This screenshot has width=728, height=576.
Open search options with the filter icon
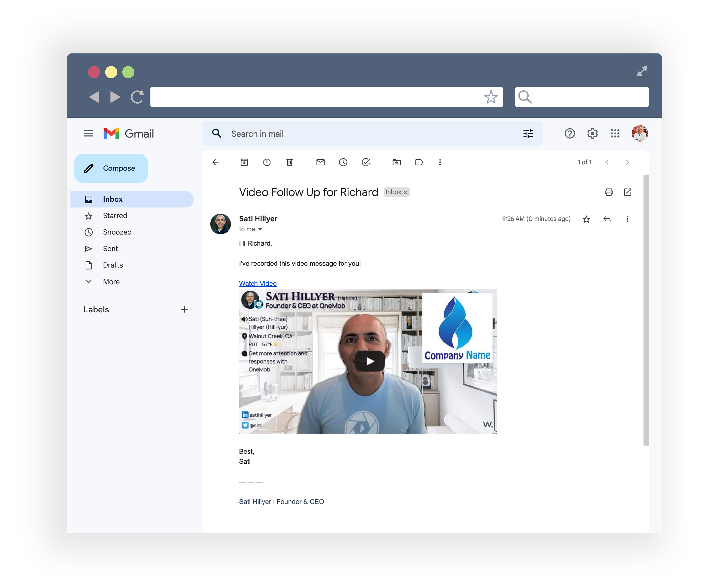tap(528, 134)
